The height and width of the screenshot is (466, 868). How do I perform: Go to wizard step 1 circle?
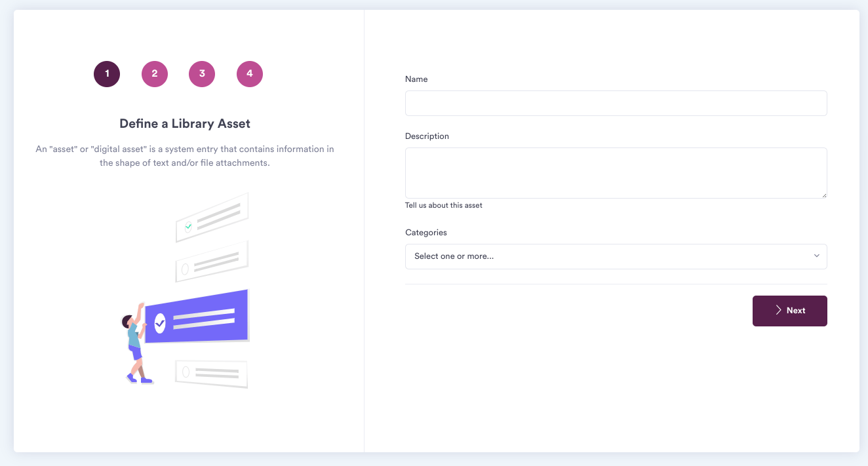107,74
